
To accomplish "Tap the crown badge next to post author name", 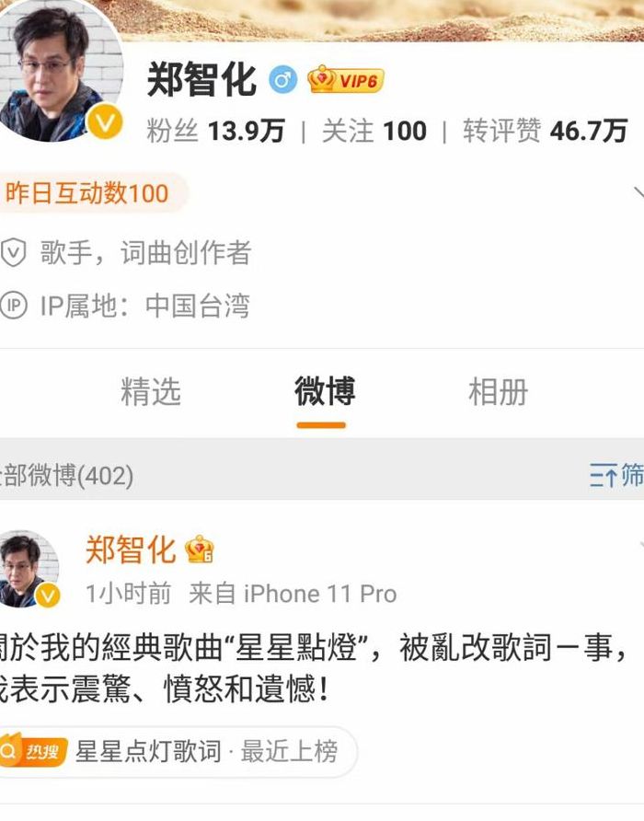I will click(x=200, y=549).
